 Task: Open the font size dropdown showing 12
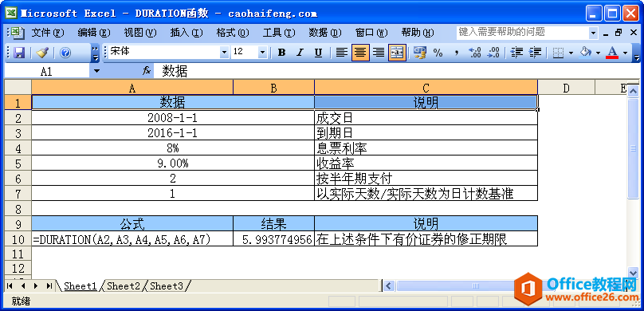(262, 53)
